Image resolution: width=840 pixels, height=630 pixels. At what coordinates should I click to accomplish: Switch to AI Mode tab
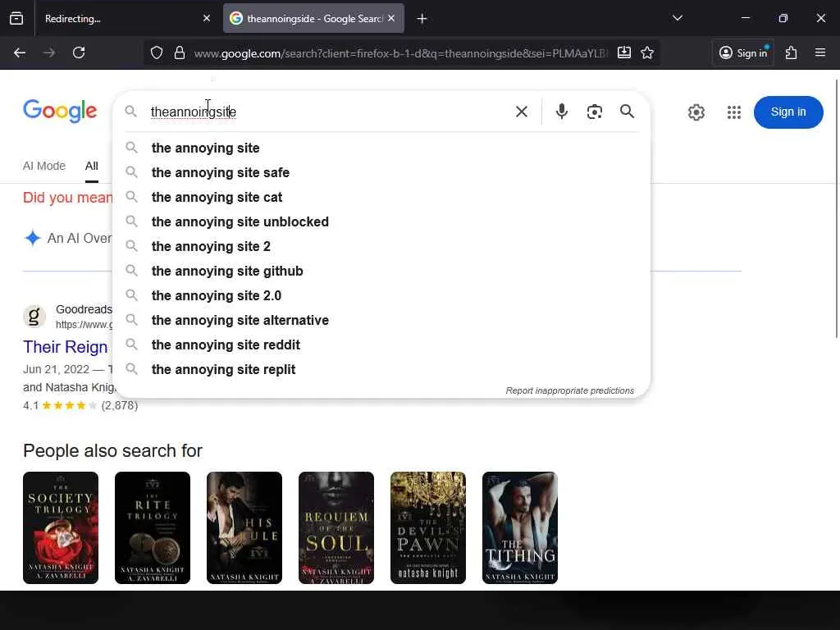coord(44,166)
